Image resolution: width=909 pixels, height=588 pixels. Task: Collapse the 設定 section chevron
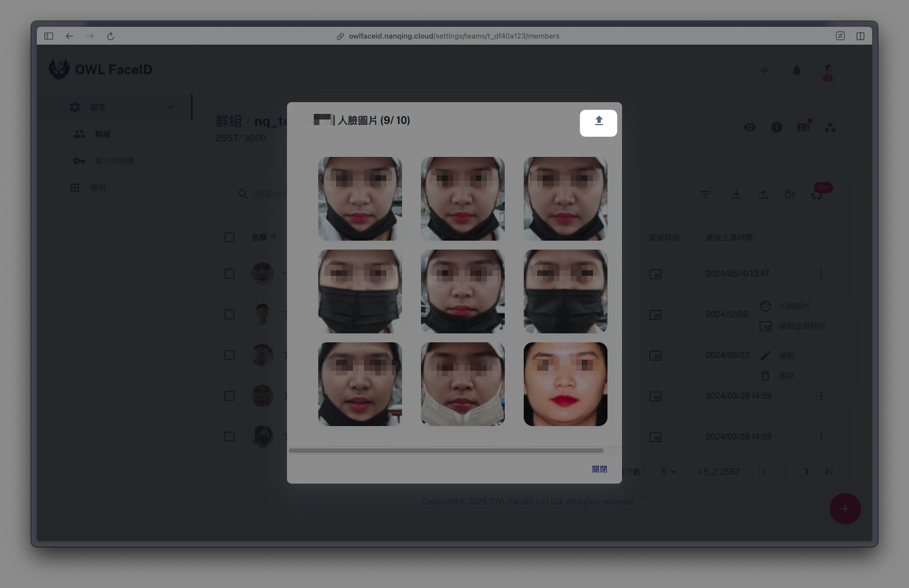(170, 107)
